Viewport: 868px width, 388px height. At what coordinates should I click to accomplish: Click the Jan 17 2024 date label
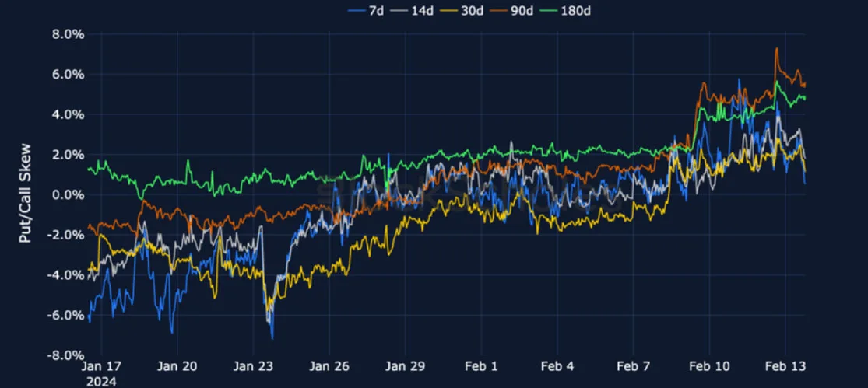(x=101, y=374)
